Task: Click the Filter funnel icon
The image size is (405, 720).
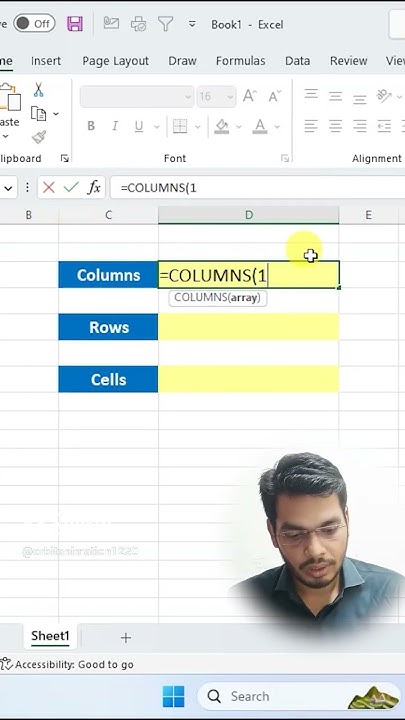Action: pyautogui.click(x=165, y=23)
